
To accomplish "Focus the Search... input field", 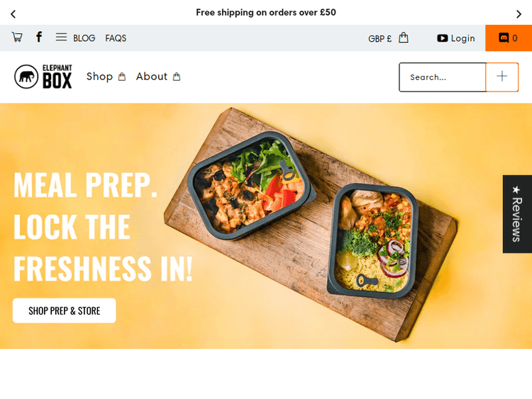I will coord(443,77).
